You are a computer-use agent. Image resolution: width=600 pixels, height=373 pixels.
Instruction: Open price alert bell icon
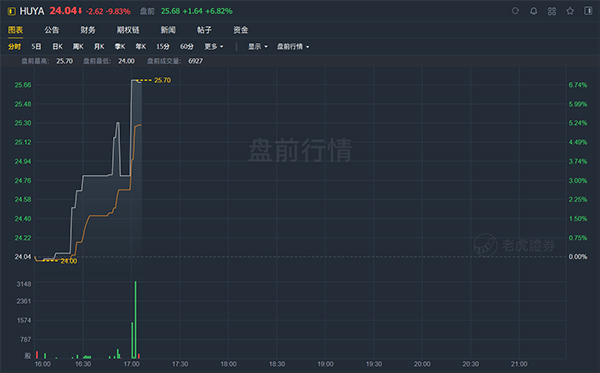pos(533,11)
